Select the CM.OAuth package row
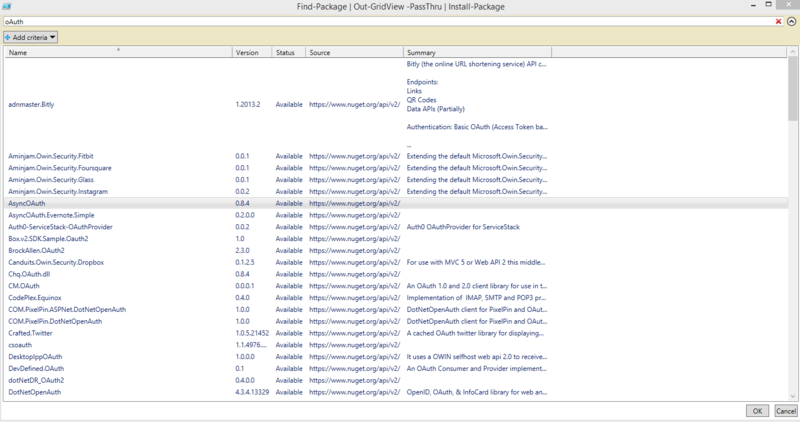 click(396, 286)
